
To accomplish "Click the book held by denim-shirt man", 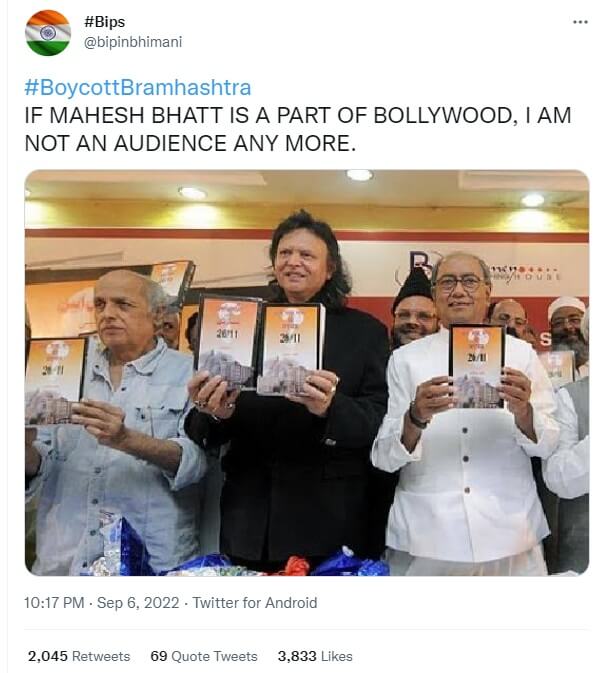I will [x=55, y=380].
